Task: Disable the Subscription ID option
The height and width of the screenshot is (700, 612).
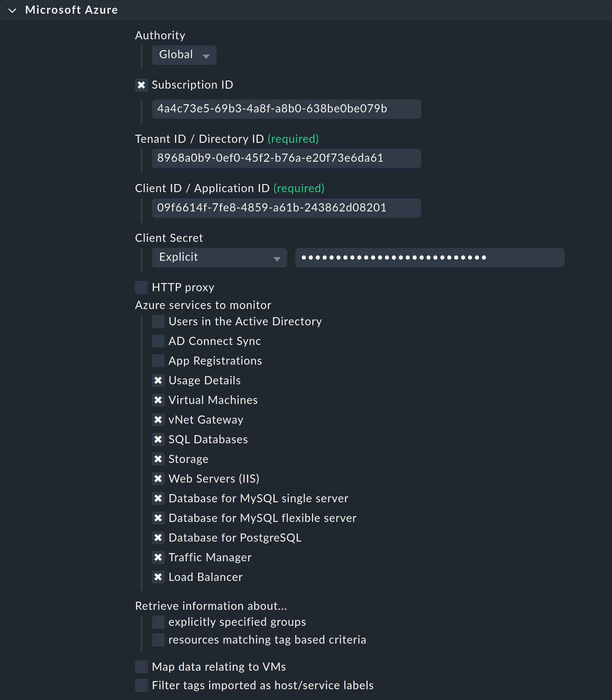Action: tap(141, 85)
